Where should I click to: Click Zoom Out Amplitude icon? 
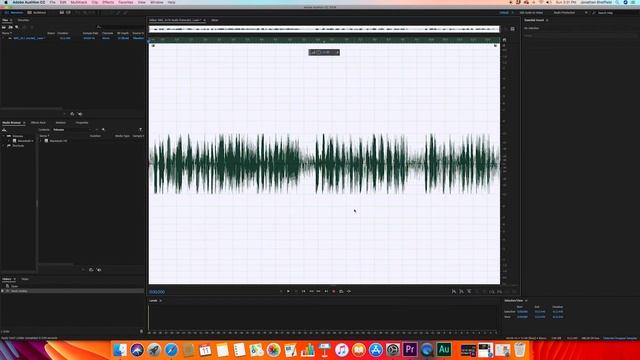coord(461,291)
